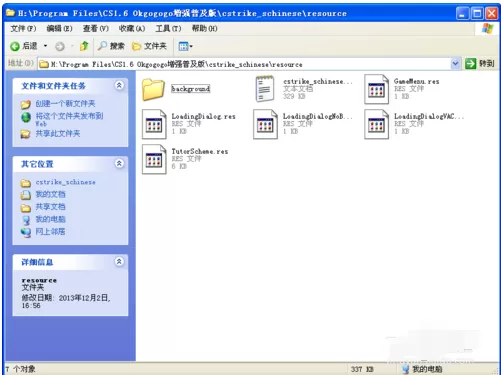
Task: Click the LoadingDialogNoB... file name text
Action: click(317, 116)
